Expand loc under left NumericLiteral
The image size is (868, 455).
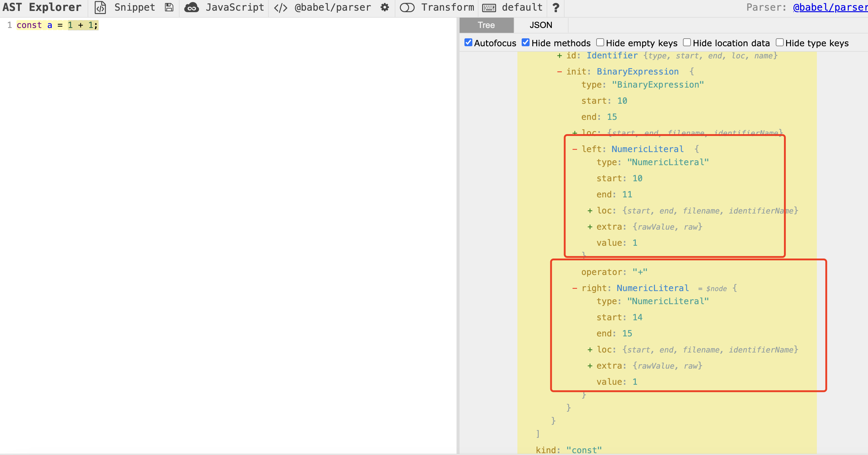pyautogui.click(x=590, y=211)
